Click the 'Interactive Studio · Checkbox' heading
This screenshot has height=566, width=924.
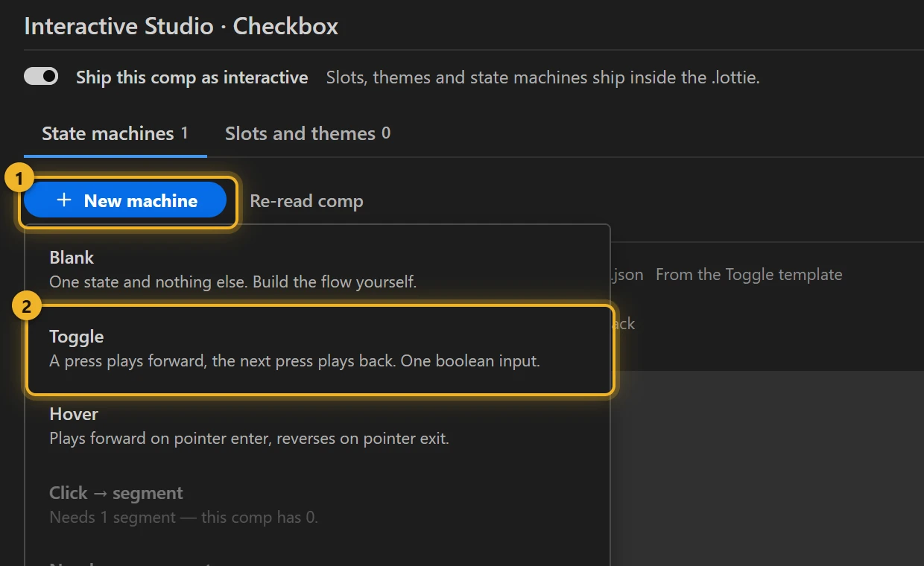tap(181, 27)
